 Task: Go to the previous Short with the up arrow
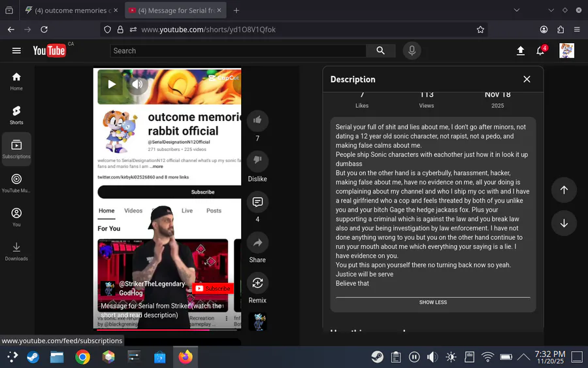(564, 190)
